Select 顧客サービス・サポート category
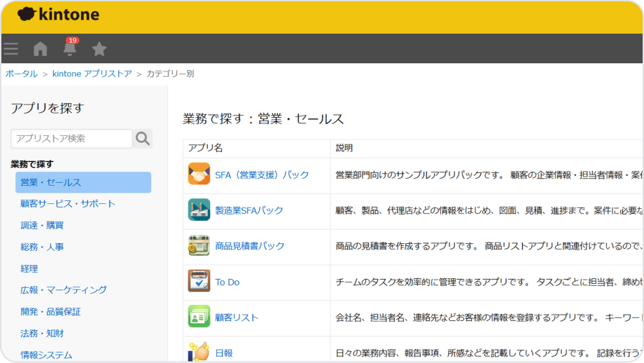Viewport: 644px width, 363px height. coord(68,203)
